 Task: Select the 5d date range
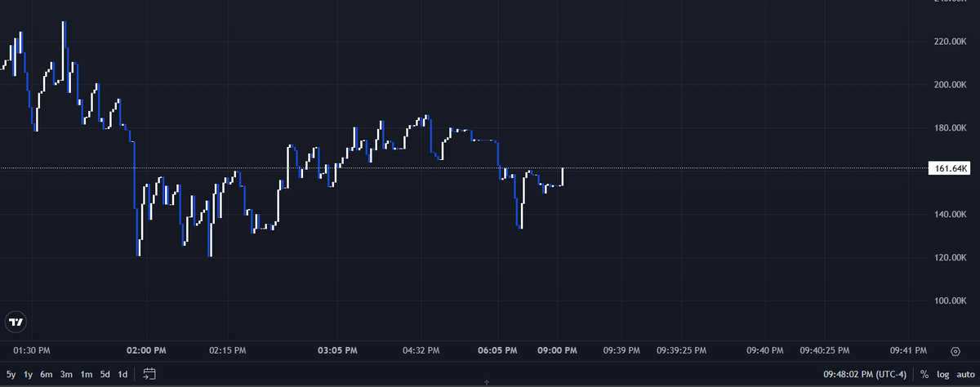click(x=105, y=374)
